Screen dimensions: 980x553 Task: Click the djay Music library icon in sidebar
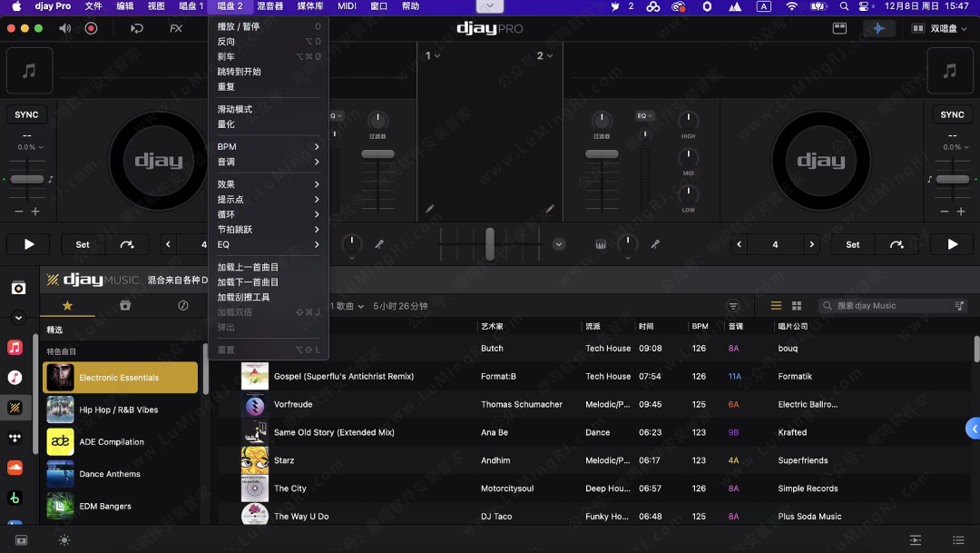pos(16,408)
